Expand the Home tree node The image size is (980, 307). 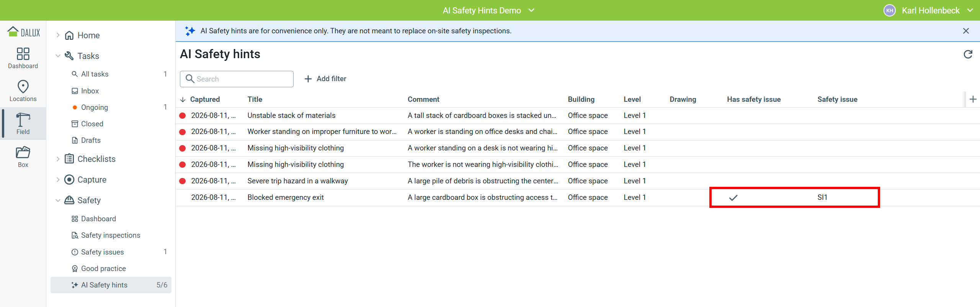tap(58, 35)
